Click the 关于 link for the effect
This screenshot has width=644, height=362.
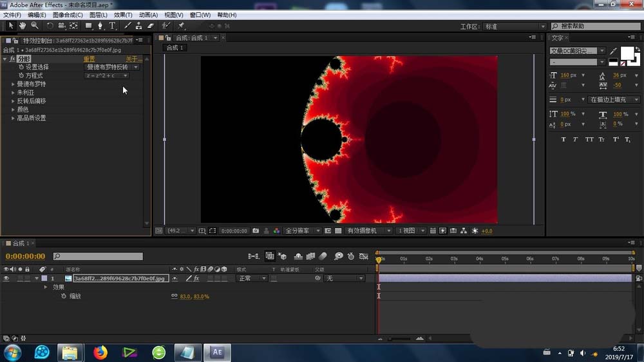(133, 59)
